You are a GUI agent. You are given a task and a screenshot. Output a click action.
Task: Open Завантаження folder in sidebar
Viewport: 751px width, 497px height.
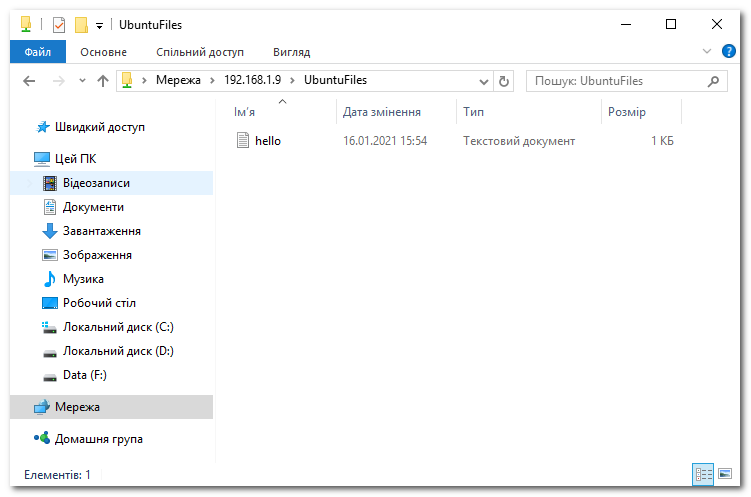click(101, 231)
